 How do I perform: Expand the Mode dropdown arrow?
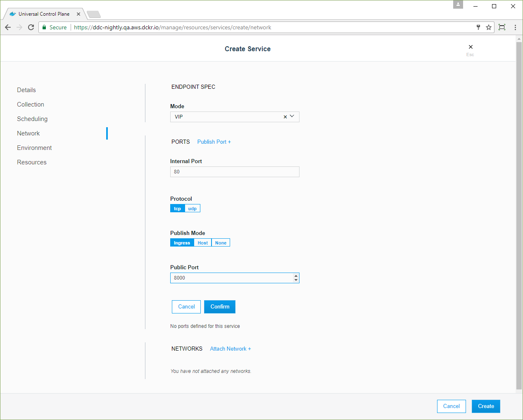pos(292,116)
